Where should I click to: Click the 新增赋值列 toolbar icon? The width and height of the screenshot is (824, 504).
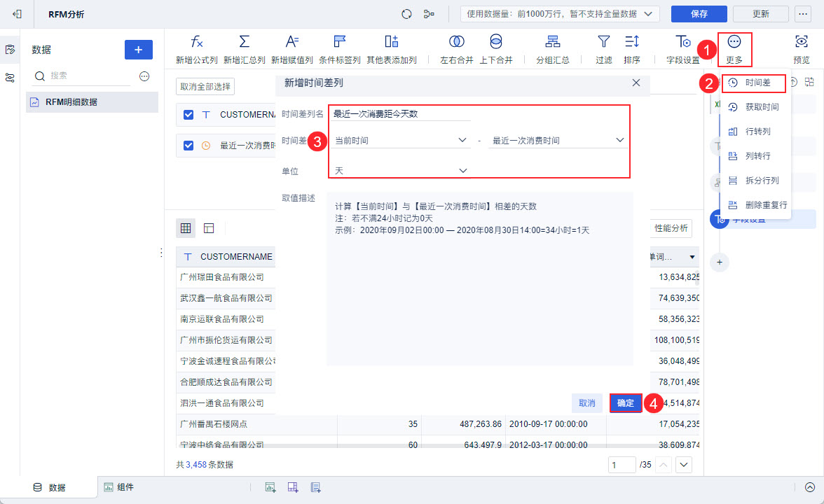291,41
